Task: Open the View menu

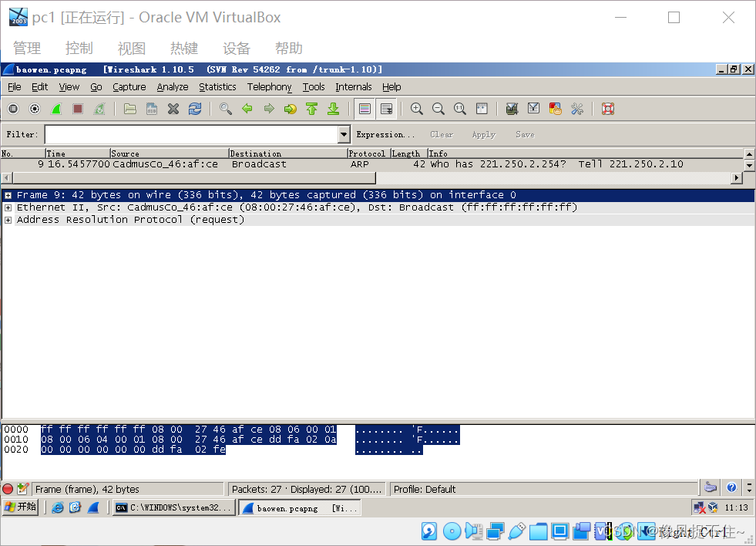Action: coord(69,87)
